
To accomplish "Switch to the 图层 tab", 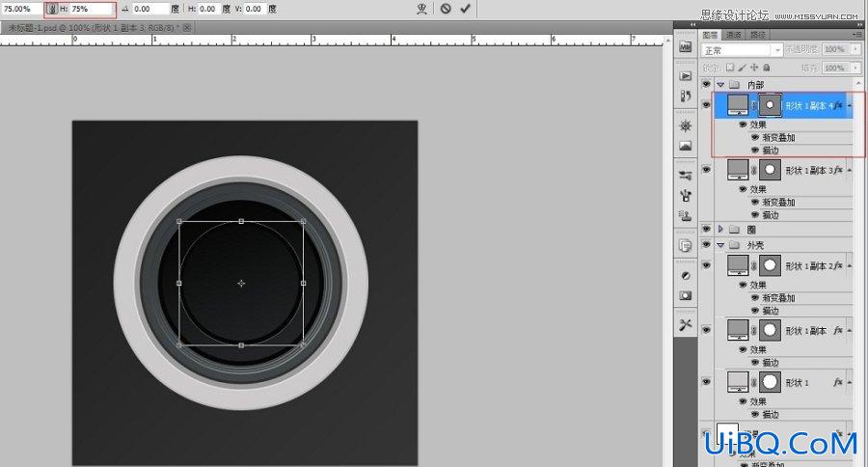I will [710, 35].
